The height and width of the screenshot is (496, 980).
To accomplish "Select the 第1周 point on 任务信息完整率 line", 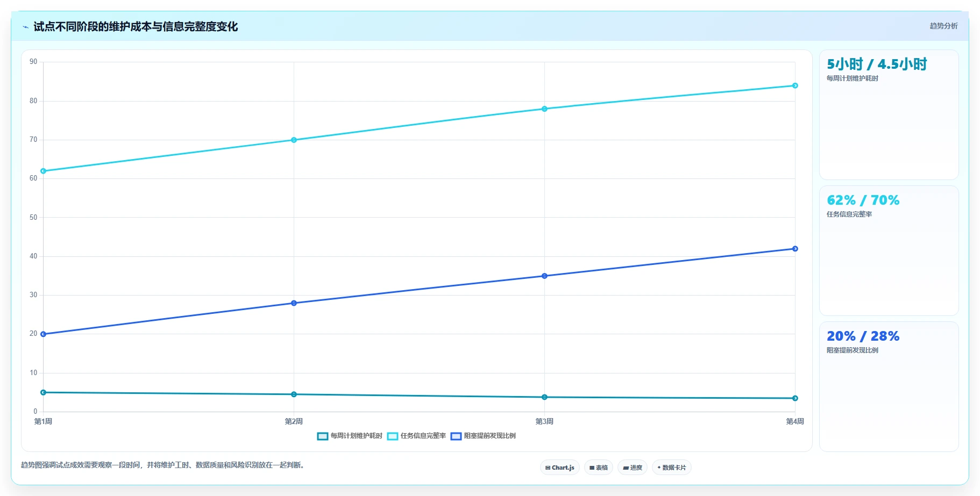I will (x=44, y=171).
